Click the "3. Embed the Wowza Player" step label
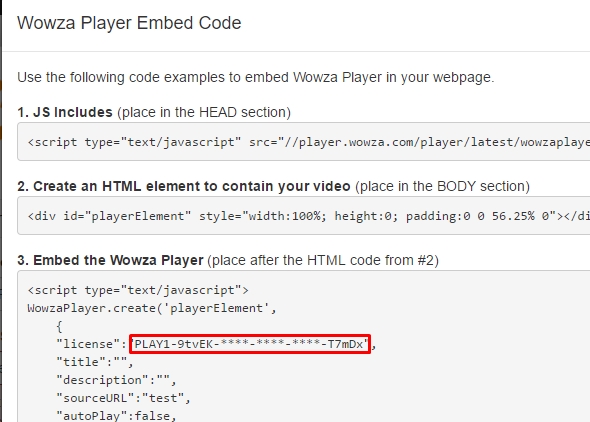 pyautogui.click(x=110, y=260)
